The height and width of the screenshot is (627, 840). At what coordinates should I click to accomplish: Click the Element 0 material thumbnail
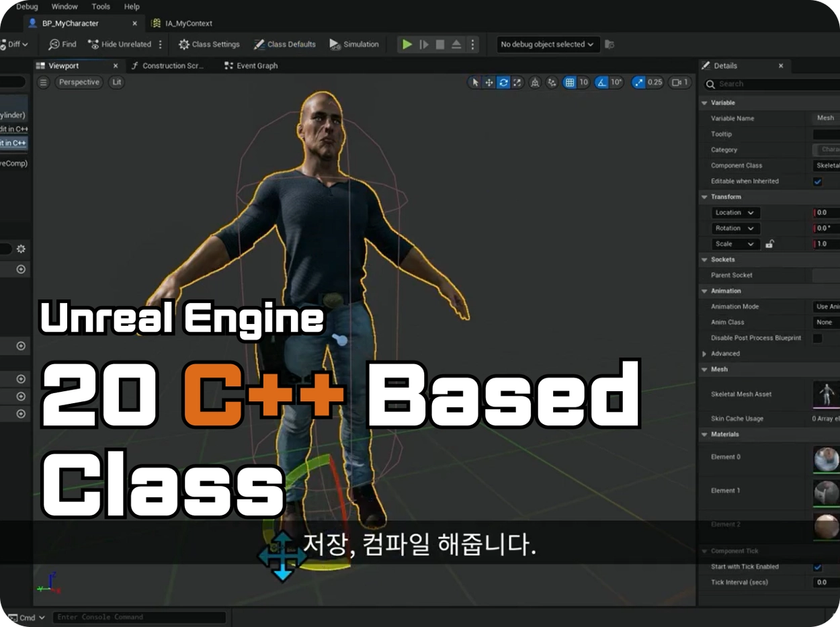point(827,458)
